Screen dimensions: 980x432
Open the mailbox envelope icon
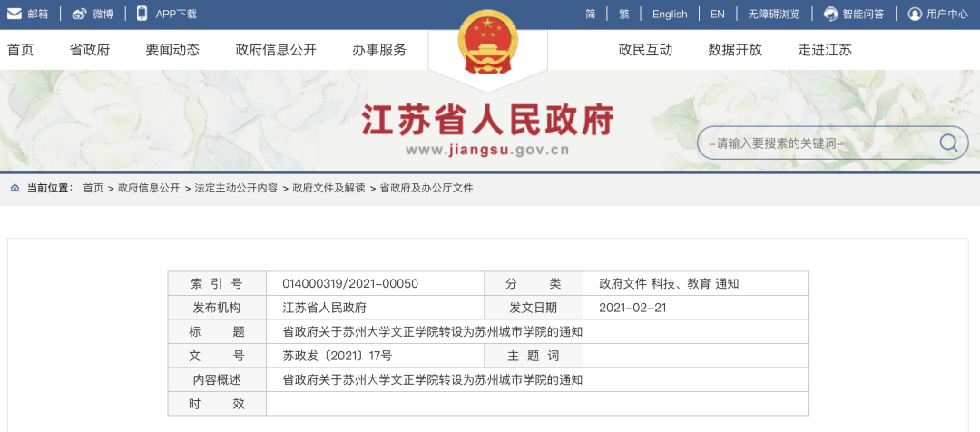click(14, 14)
